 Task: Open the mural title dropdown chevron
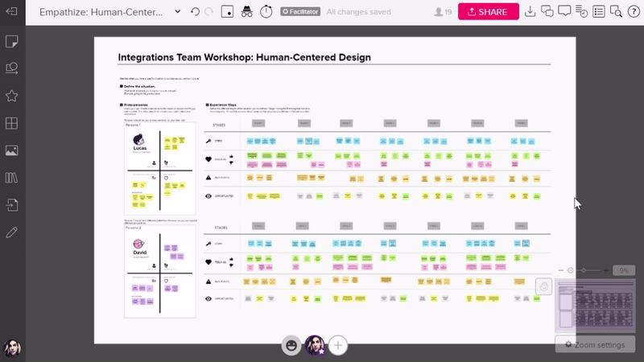click(x=177, y=11)
